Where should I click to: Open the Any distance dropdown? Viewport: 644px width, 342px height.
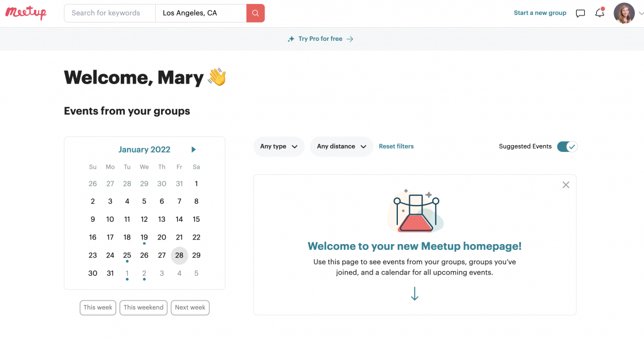[x=342, y=146]
